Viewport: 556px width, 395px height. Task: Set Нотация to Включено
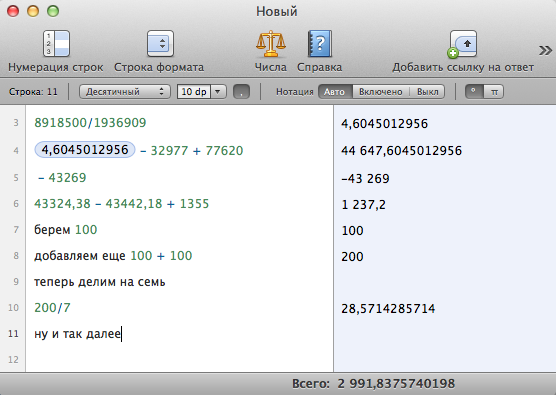[380, 91]
